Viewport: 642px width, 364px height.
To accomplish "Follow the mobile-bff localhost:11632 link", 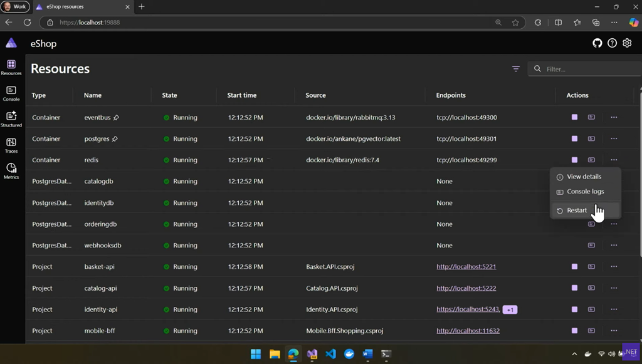I will point(468,331).
